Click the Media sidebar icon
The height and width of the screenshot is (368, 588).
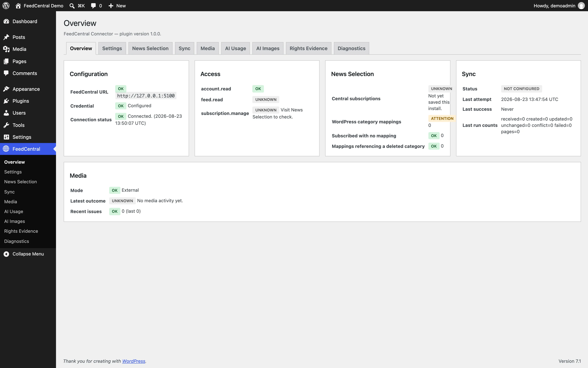click(6, 49)
